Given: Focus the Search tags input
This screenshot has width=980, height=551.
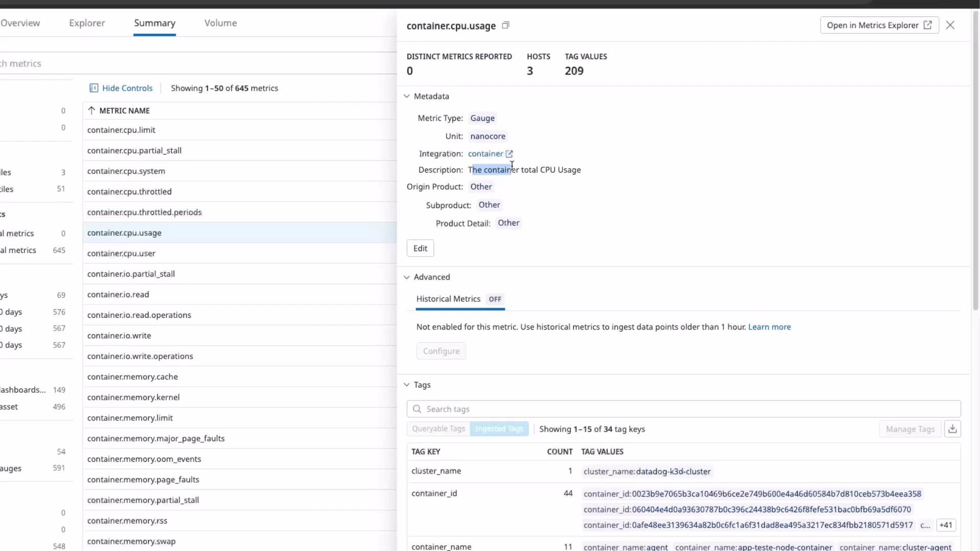Looking at the screenshot, I should click(683, 409).
